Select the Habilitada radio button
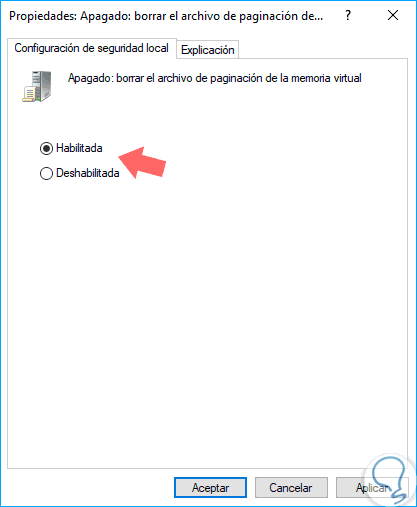This screenshot has width=417, height=507. [x=46, y=148]
